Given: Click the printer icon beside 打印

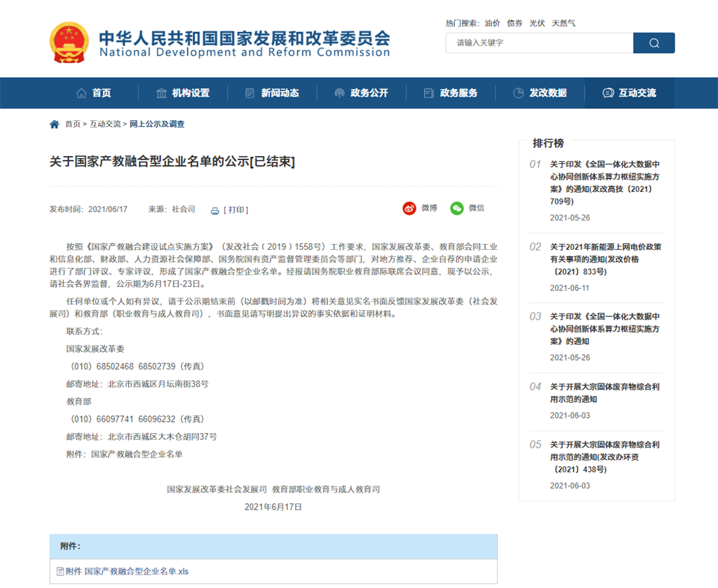Looking at the screenshot, I should coord(215,211).
